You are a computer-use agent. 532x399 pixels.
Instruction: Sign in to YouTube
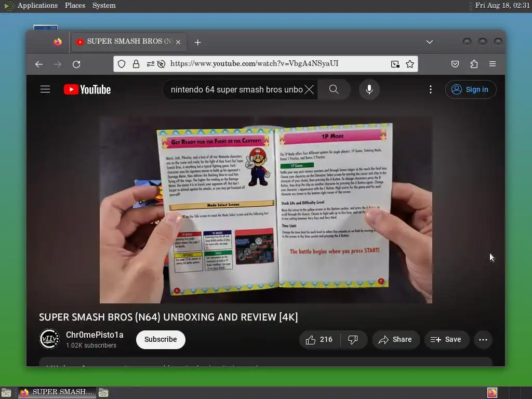pyautogui.click(x=471, y=89)
